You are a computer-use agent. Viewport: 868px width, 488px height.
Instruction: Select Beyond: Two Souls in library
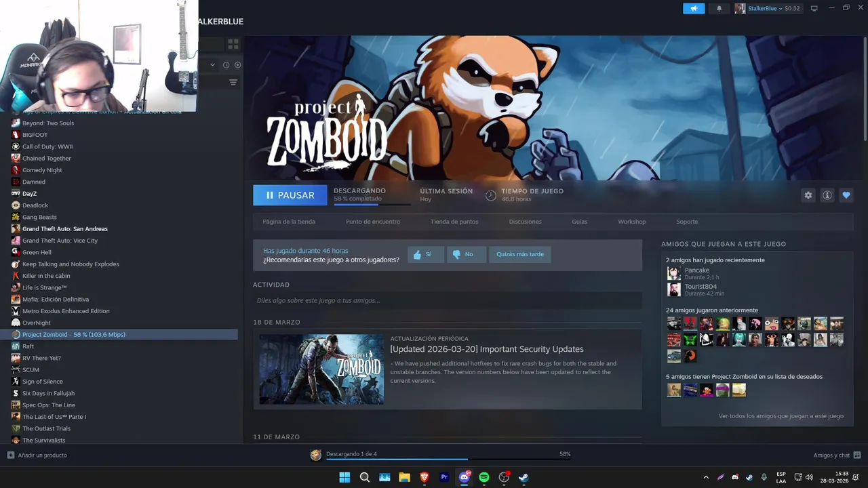point(48,123)
